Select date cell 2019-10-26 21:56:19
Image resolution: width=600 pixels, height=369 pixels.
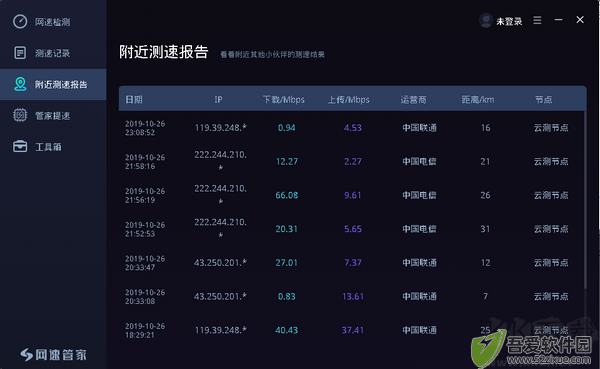pos(145,195)
